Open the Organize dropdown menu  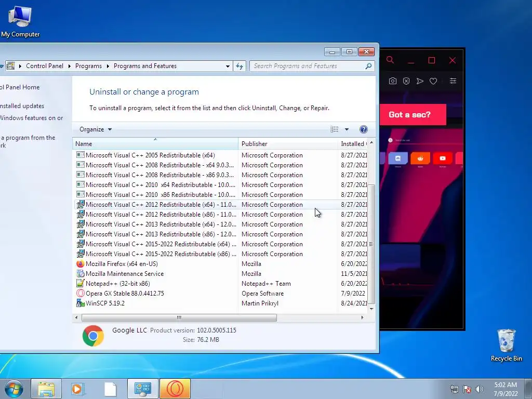(96, 129)
